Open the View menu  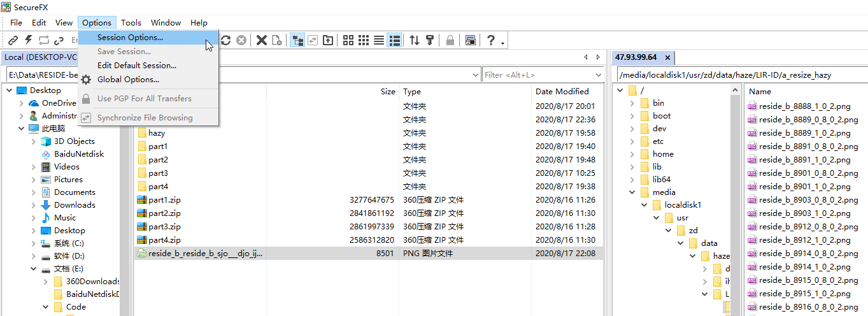[x=64, y=22]
